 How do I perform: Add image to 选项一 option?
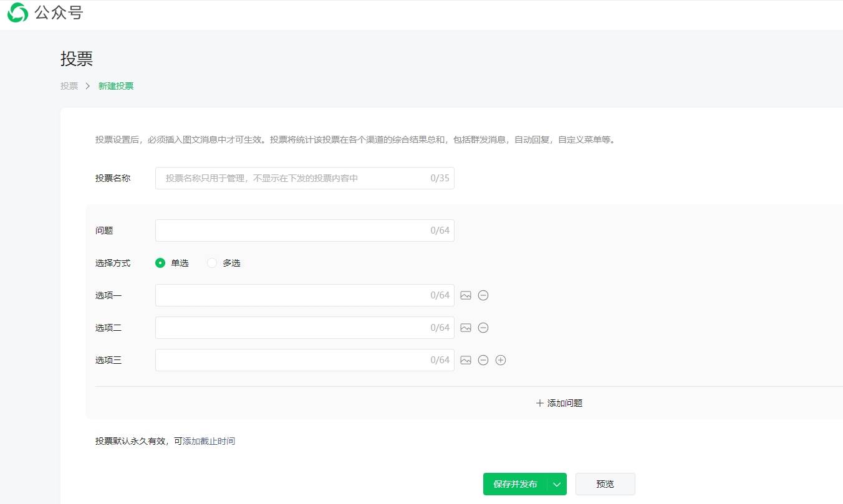click(466, 295)
